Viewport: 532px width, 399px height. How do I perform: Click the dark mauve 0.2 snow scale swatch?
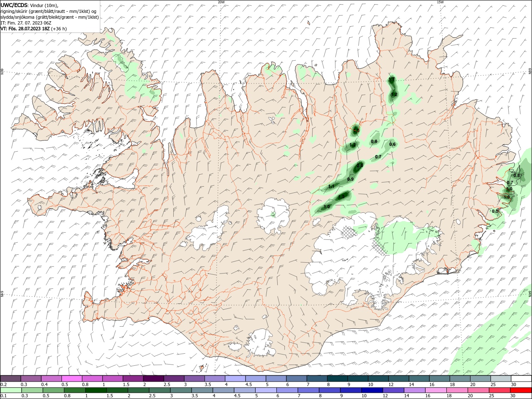pos(10,379)
